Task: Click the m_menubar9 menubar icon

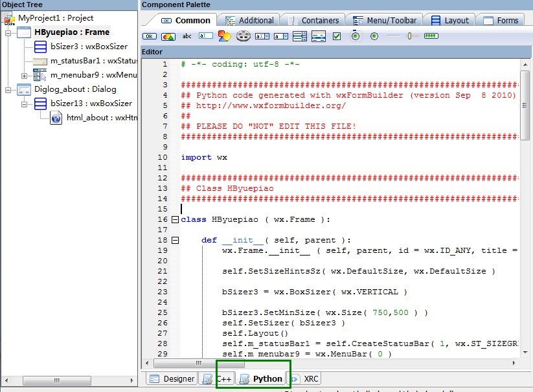Action: (40, 75)
